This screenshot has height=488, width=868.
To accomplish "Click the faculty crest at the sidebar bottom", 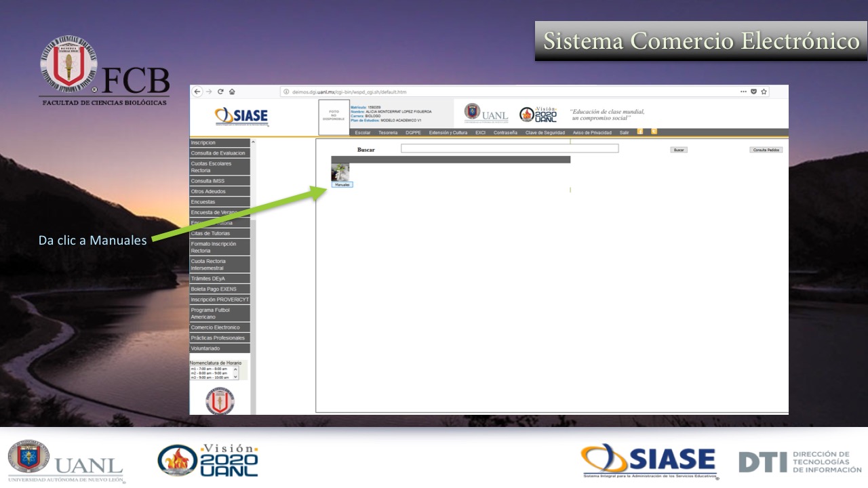I will pos(220,401).
